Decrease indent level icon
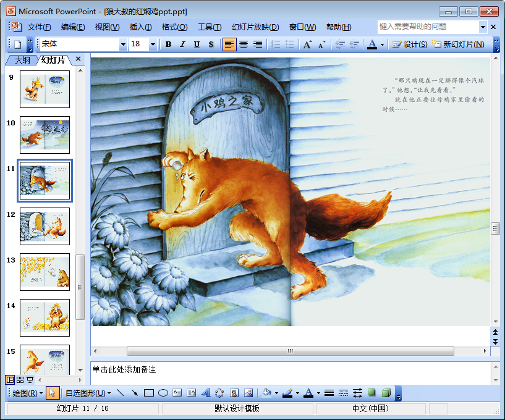The width and height of the screenshot is (505, 420). coord(341,44)
